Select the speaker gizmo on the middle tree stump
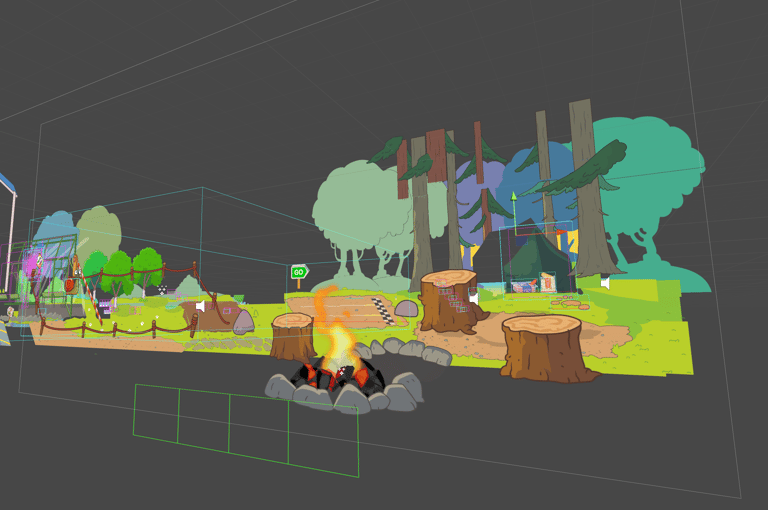This screenshot has width=768, height=510. pos(473,298)
